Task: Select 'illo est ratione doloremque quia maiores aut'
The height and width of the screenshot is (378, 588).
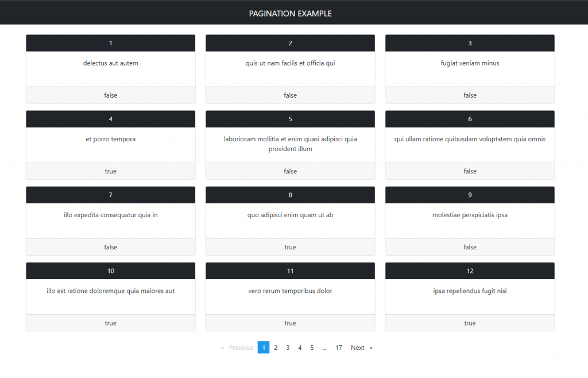Action: 111,291
